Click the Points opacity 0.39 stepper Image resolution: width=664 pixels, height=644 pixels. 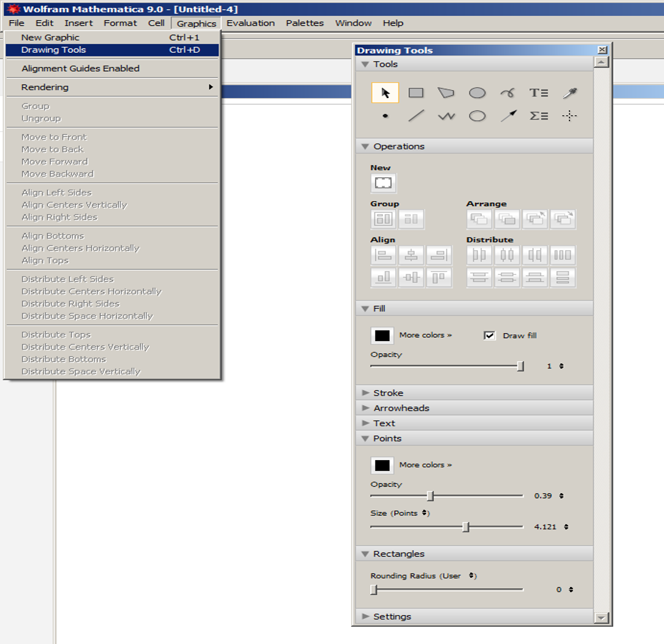pyautogui.click(x=562, y=496)
